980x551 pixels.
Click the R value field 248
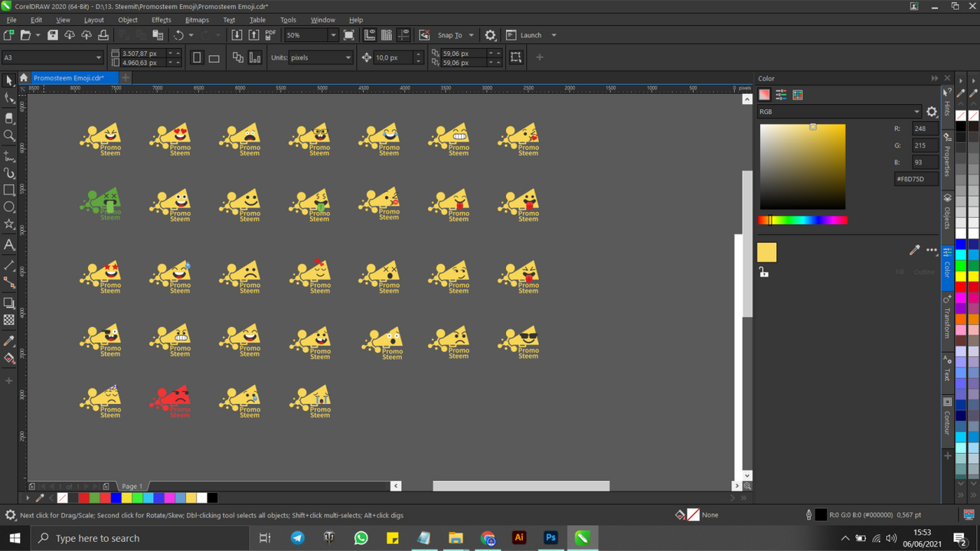pyautogui.click(x=924, y=129)
